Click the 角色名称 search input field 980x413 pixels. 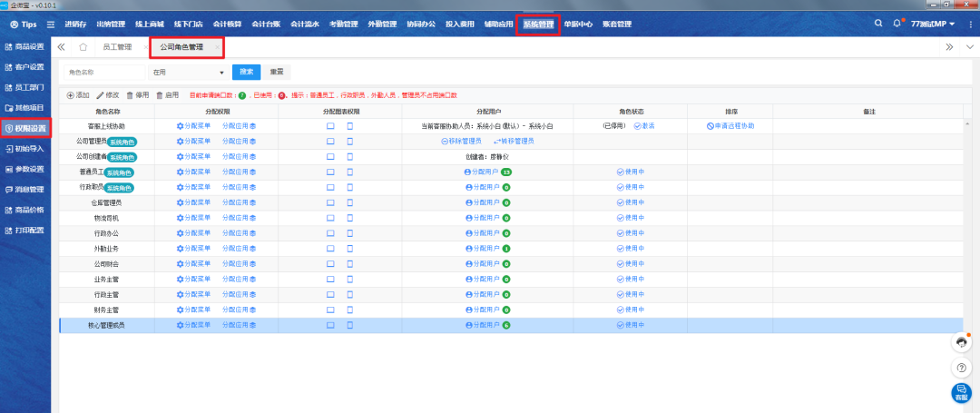pos(103,72)
